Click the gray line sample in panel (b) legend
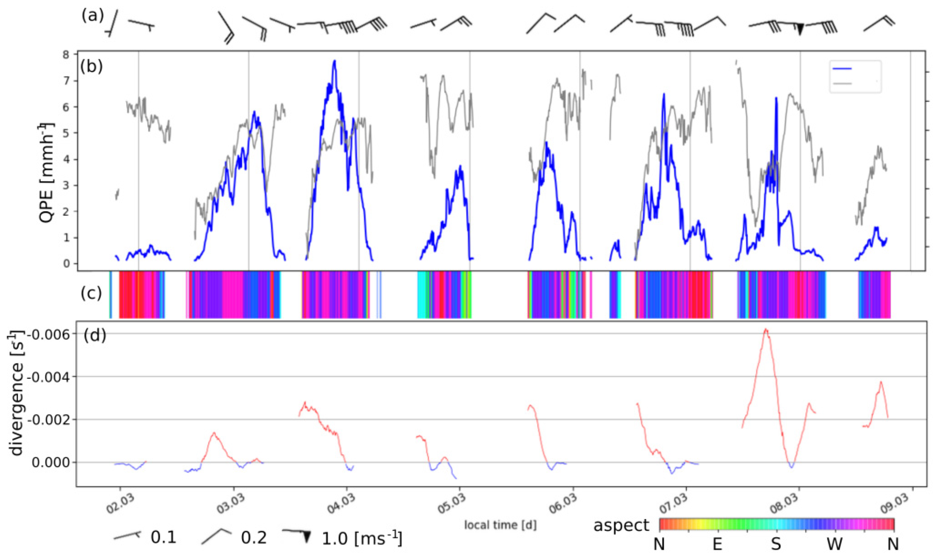This screenshot has width=936, height=560. tap(842, 83)
